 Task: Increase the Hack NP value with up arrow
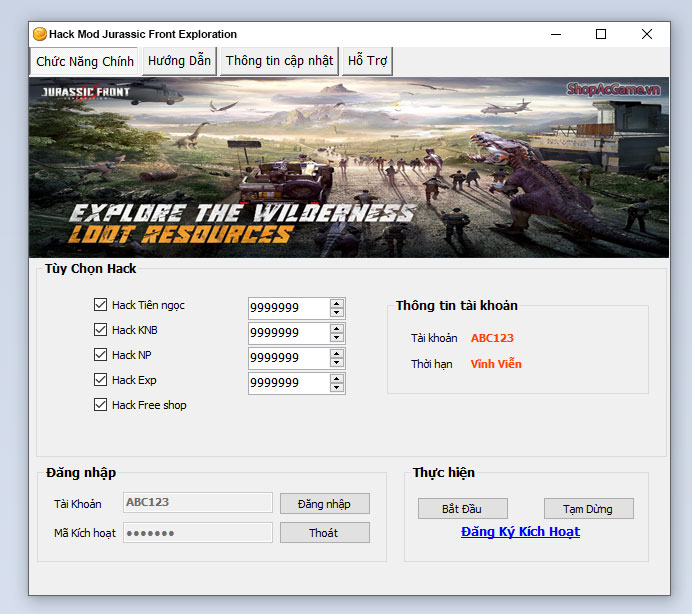coord(337,354)
